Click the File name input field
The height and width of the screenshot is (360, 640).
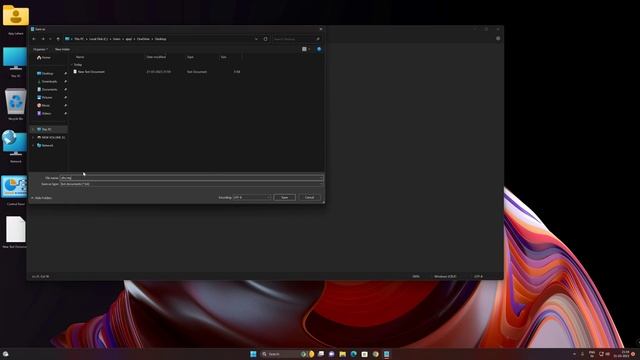click(x=191, y=178)
